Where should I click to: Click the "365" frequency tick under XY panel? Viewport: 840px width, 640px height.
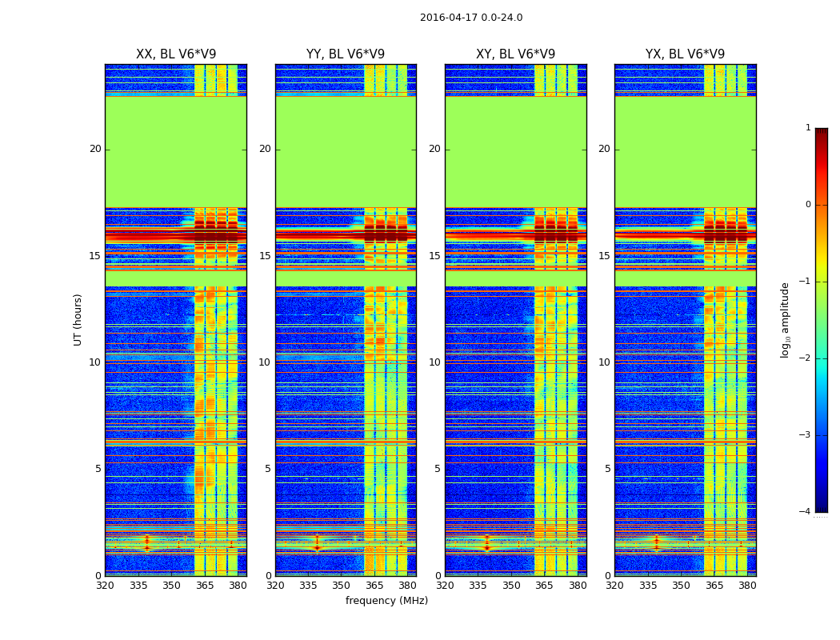544,586
